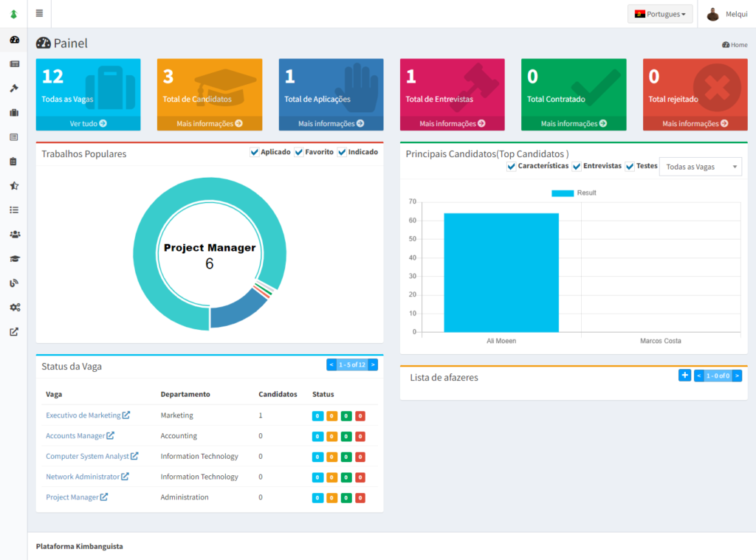Viewport: 756px width, 560px height.
Task: Open the gears settings sidebar icon
Action: click(14, 308)
